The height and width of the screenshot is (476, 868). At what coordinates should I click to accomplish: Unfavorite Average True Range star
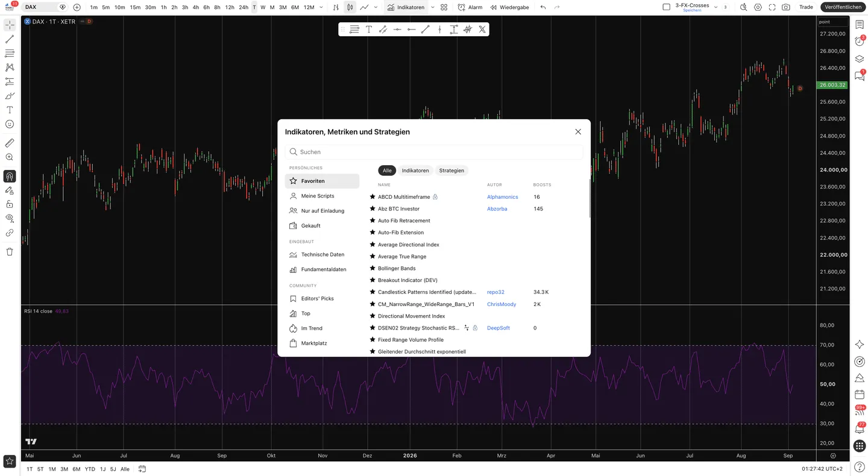coord(373,256)
